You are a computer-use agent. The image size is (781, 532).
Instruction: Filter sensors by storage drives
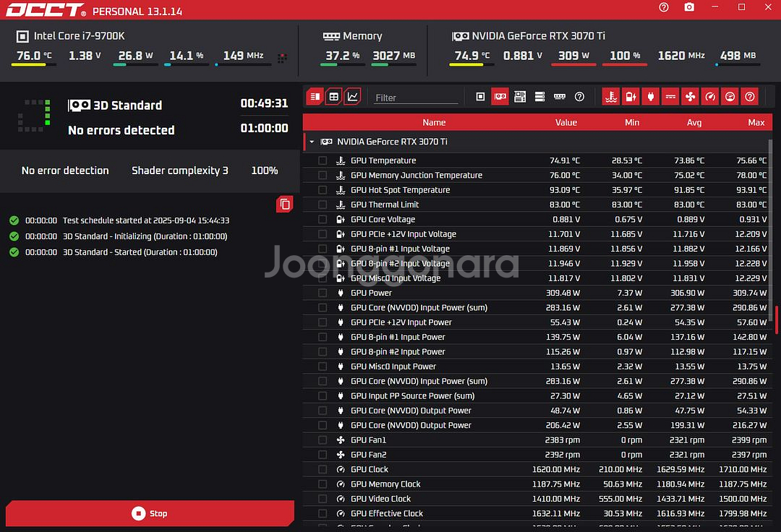(540, 97)
